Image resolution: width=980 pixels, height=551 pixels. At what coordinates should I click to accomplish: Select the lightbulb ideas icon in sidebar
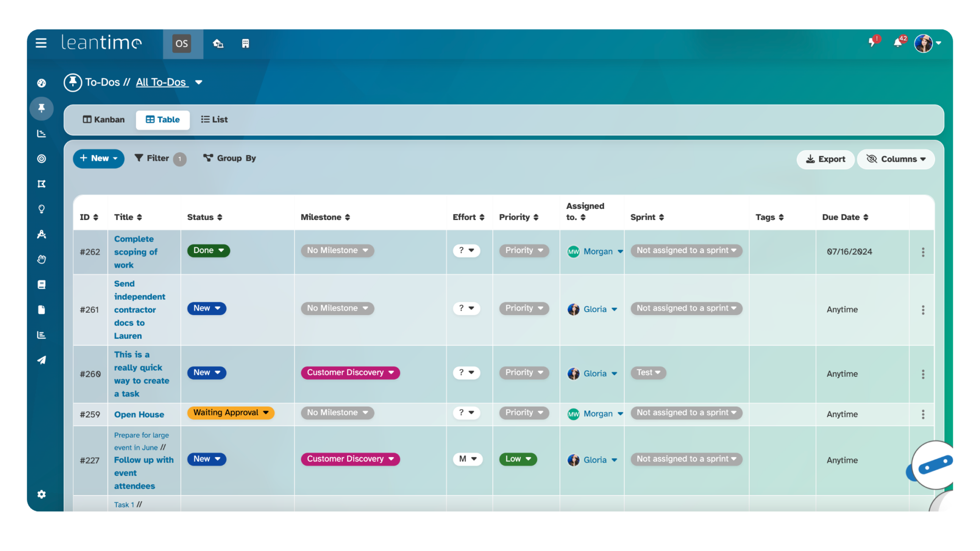pyautogui.click(x=41, y=209)
